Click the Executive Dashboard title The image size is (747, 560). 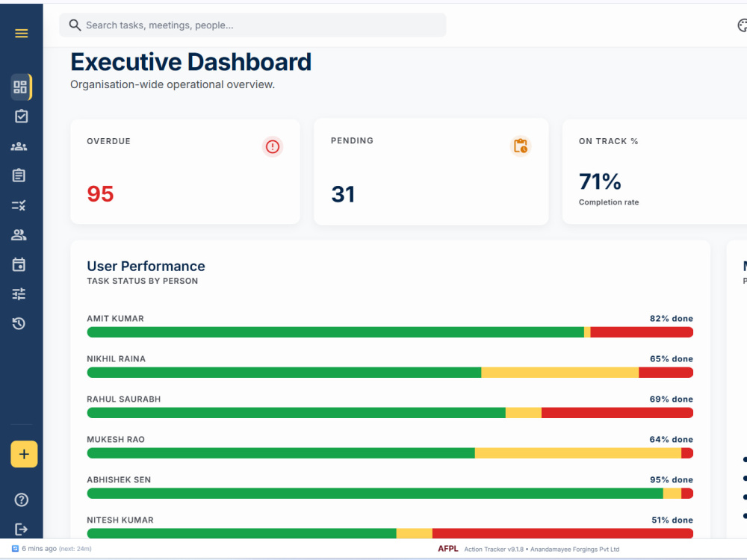[191, 63]
